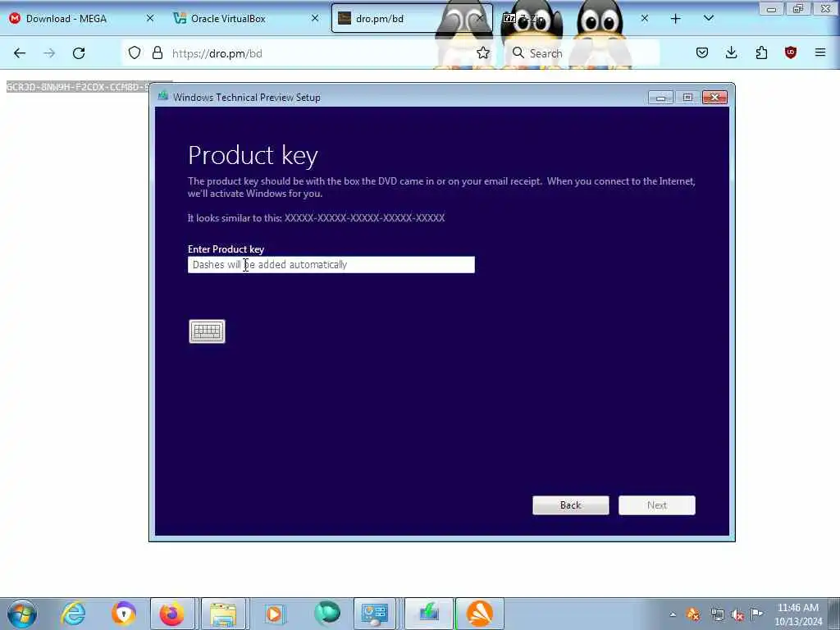Open the list all tabs dropdown

[708, 19]
